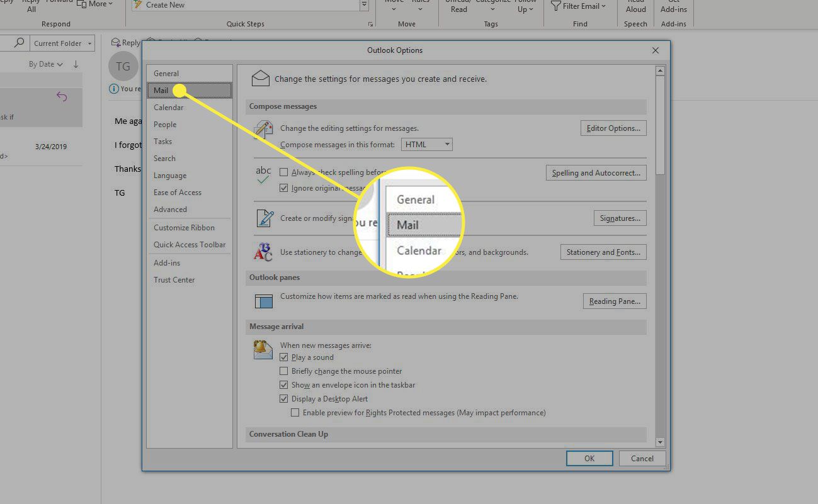Open Stationery and Fonts dialog

point(603,252)
